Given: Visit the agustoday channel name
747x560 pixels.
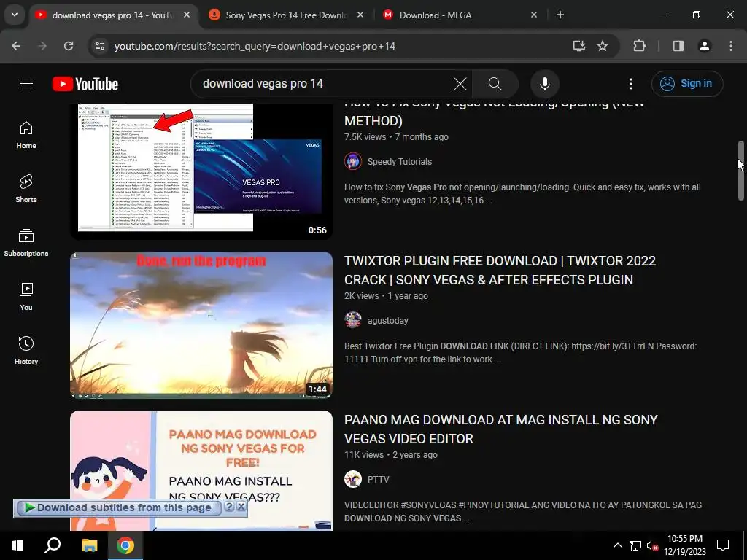Looking at the screenshot, I should (388, 321).
